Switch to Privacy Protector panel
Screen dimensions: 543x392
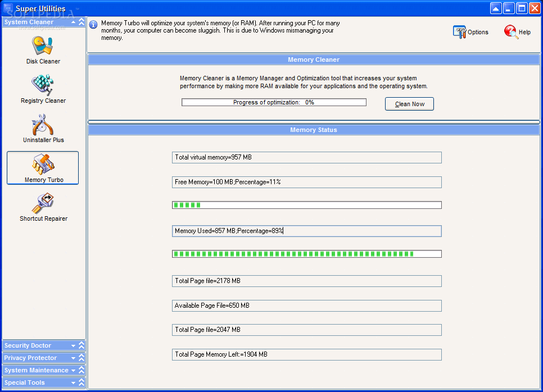44,358
